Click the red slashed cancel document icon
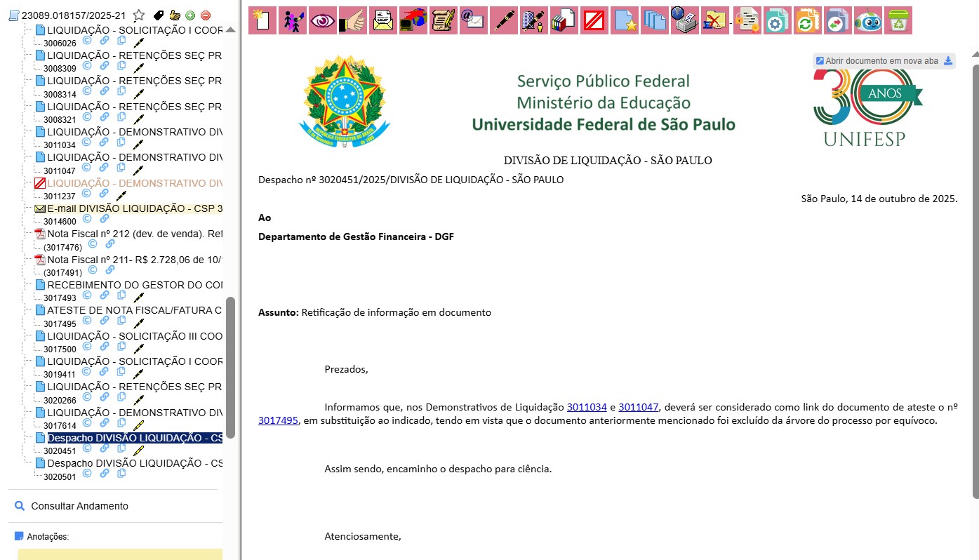 pos(594,20)
